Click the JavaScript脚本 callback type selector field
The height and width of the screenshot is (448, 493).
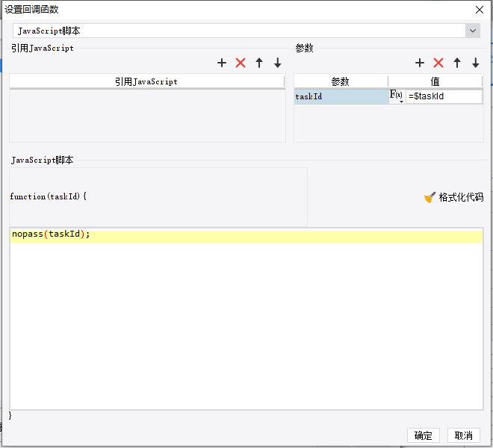click(x=239, y=31)
